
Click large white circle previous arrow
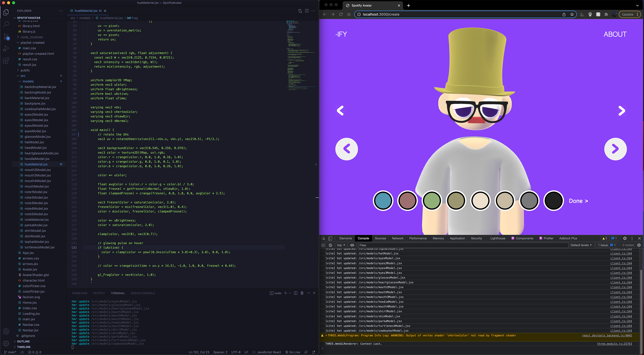[x=347, y=149]
